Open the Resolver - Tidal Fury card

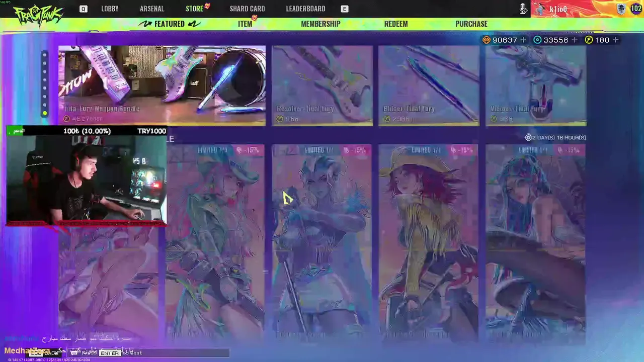(323, 85)
